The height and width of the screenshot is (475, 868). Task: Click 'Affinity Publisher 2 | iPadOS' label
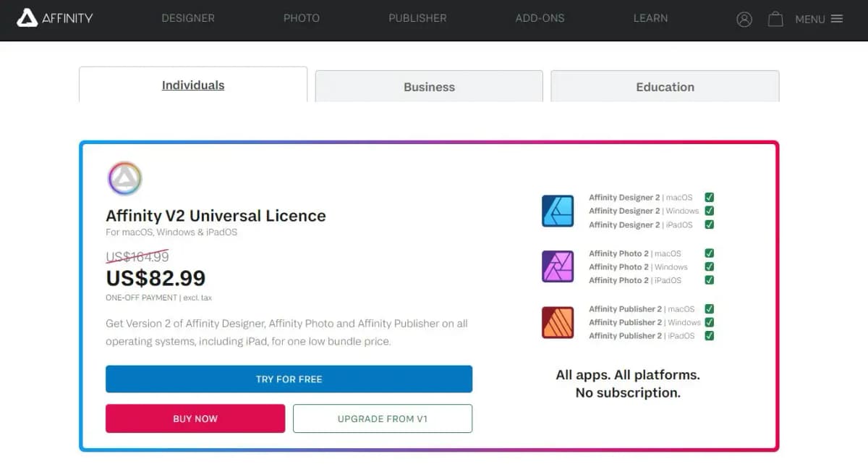point(642,336)
